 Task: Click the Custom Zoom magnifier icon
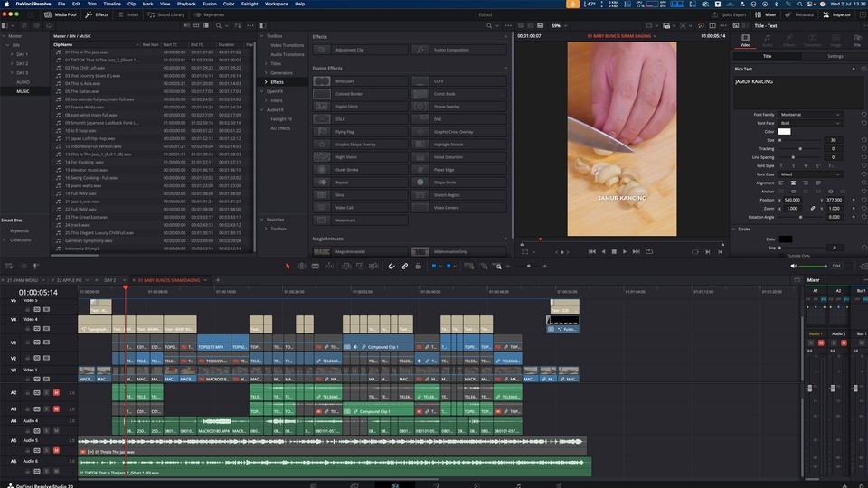pos(497,266)
